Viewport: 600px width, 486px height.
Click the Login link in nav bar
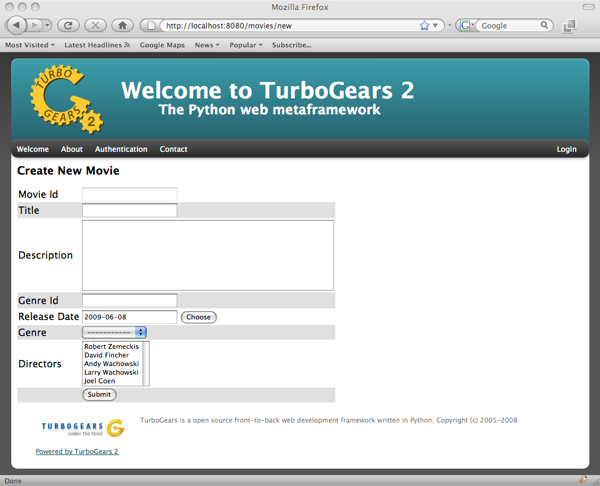566,149
